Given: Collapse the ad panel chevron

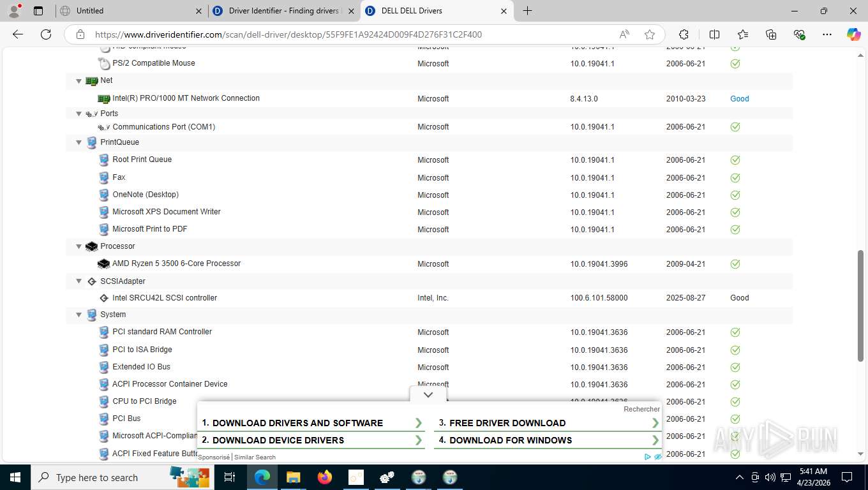Looking at the screenshot, I should tap(428, 395).
